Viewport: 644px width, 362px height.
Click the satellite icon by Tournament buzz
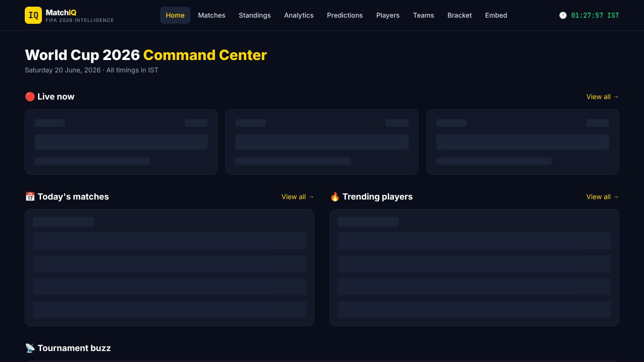tap(30, 348)
